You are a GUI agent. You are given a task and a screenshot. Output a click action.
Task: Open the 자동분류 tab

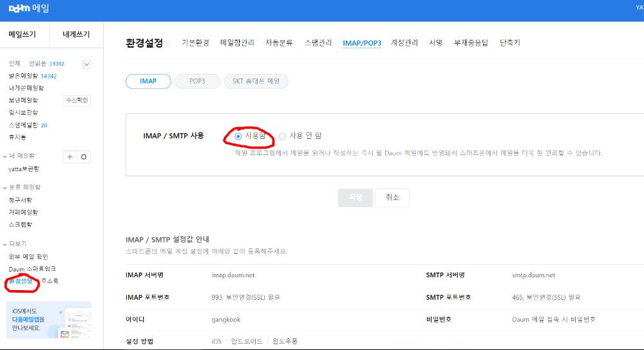point(279,42)
